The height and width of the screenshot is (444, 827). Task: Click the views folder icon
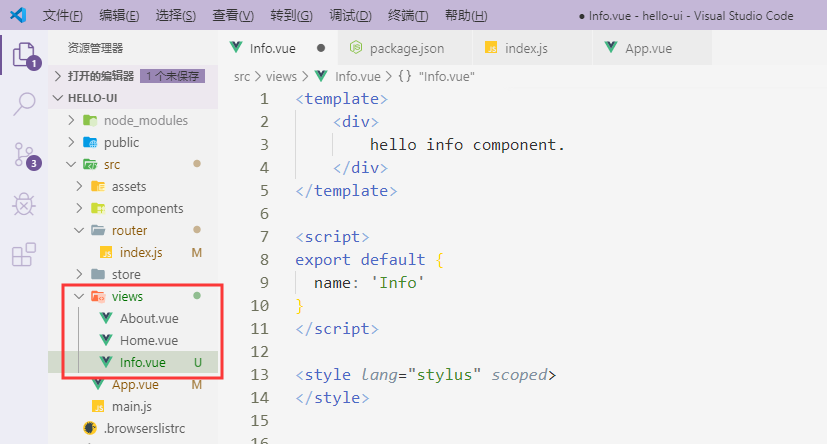98,296
